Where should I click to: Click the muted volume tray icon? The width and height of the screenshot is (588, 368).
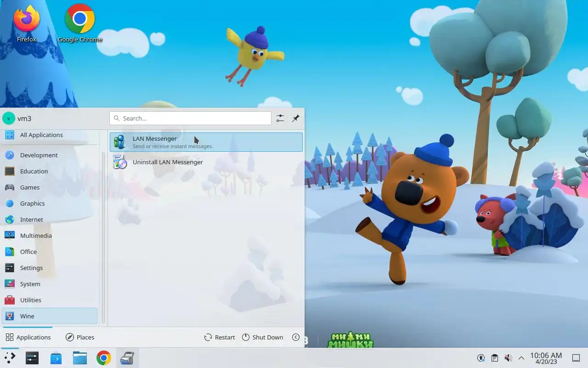tap(508, 358)
